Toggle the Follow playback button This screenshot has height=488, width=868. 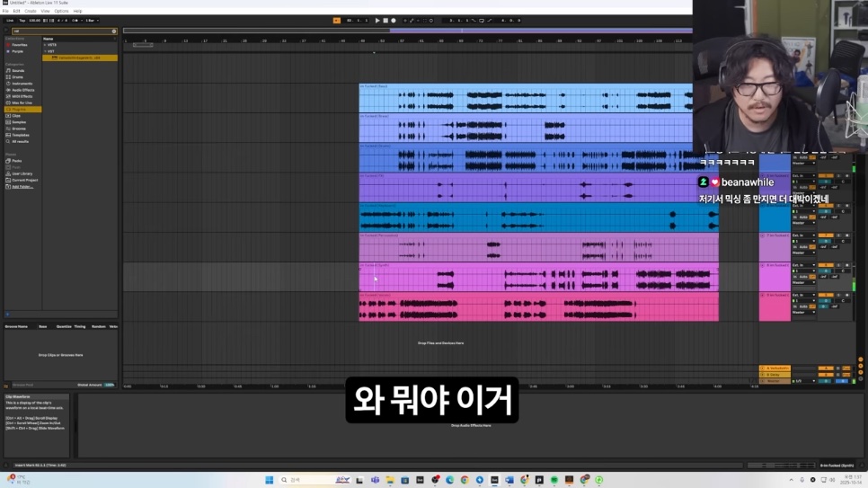pos(337,20)
